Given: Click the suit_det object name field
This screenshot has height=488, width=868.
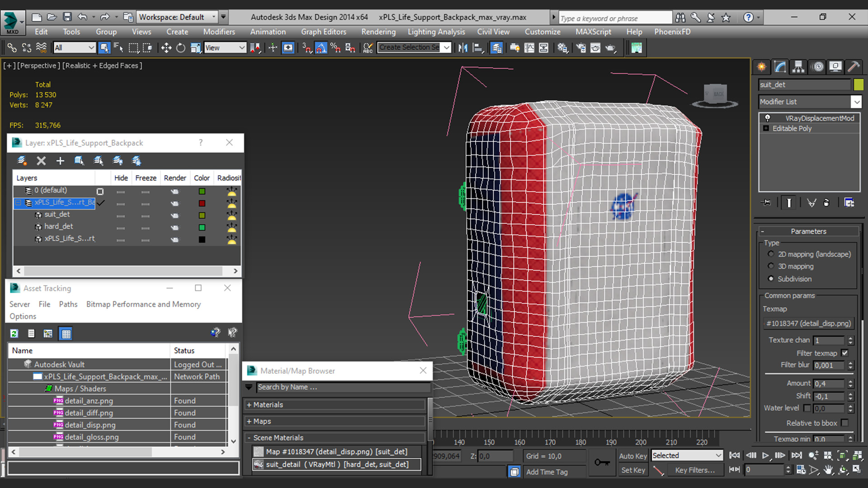Looking at the screenshot, I should point(805,84).
